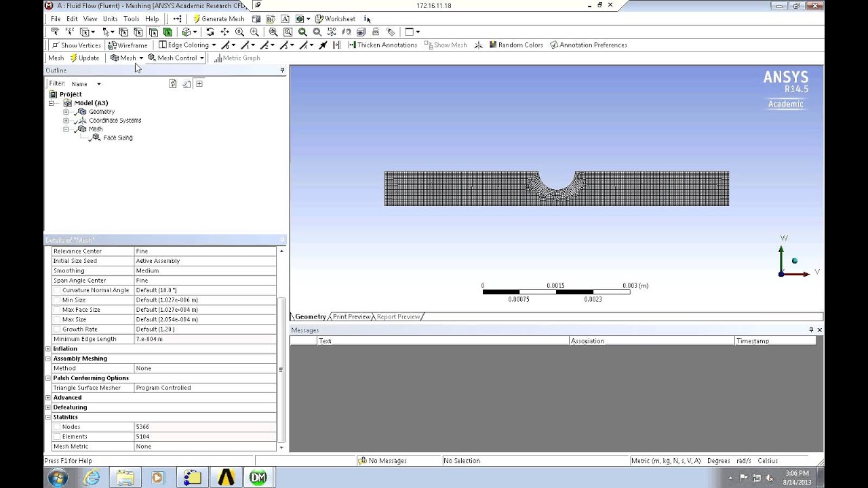This screenshot has height=488, width=868.
Task: Open the Mesh dropdown menu
Action: click(x=127, y=58)
